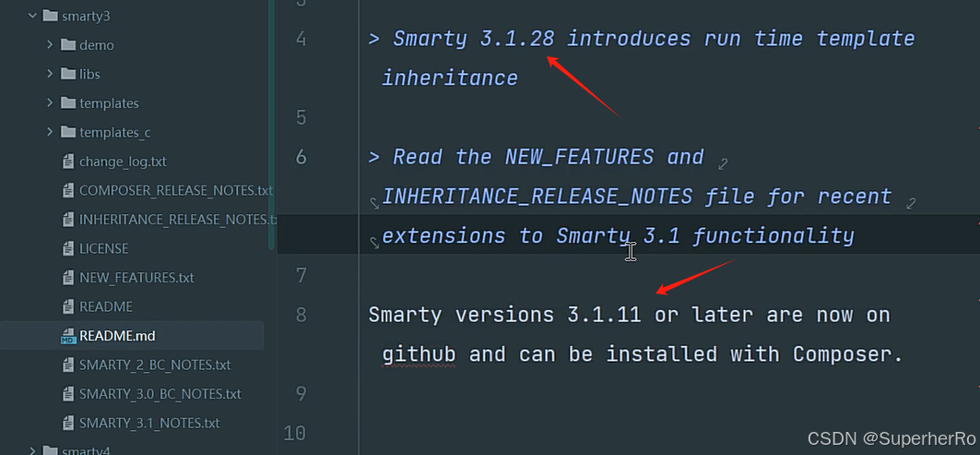The height and width of the screenshot is (455, 980).
Task: Expand the libs folder chevron
Action: pos(50,74)
